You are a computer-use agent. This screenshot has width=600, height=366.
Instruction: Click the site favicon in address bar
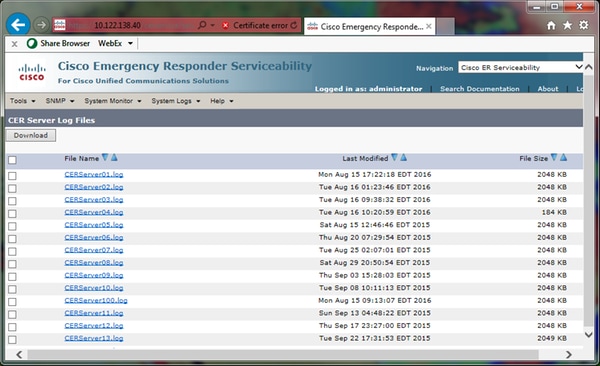tap(60, 25)
